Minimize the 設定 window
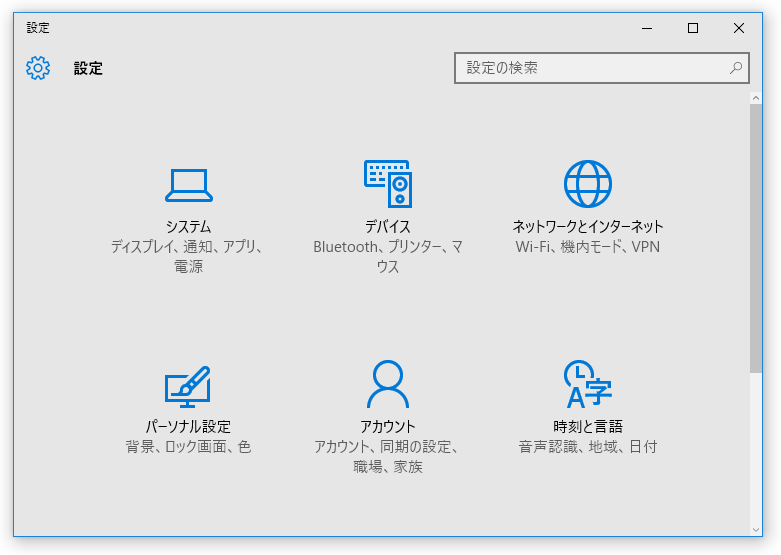Viewport: 781px width, 555px height. (x=647, y=28)
